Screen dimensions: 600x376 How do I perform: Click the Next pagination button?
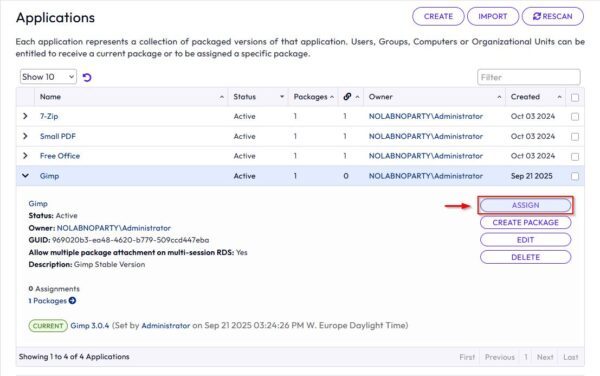545,357
